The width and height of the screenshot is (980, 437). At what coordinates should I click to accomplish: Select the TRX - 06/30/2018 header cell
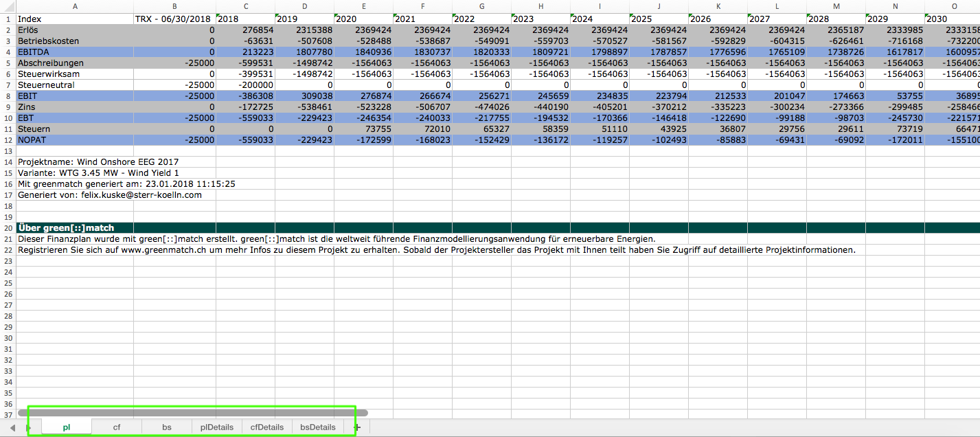coord(174,19)
